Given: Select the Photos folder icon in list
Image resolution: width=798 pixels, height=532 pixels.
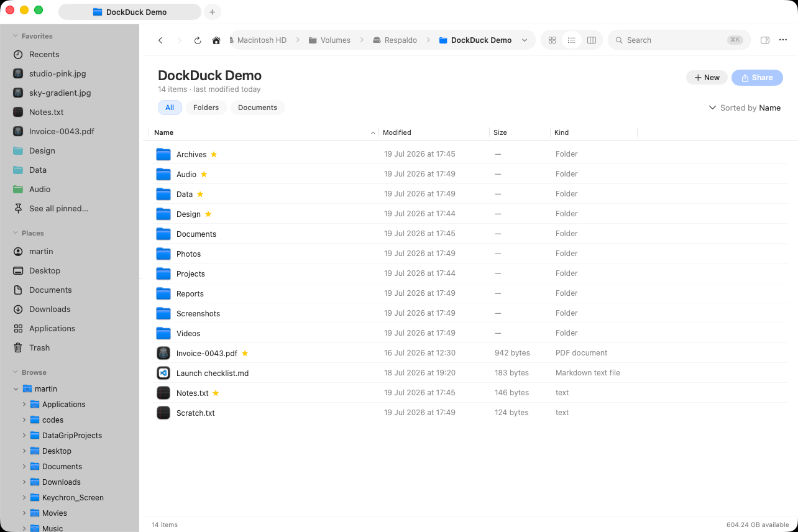Looking at the screenshot, I should point(163,254).
